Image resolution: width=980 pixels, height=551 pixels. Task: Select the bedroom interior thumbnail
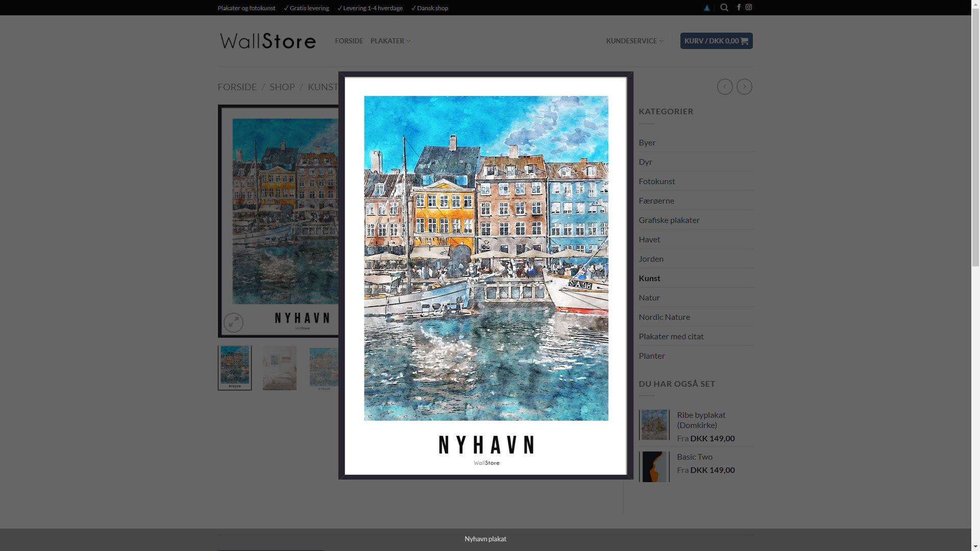[280, 368]
